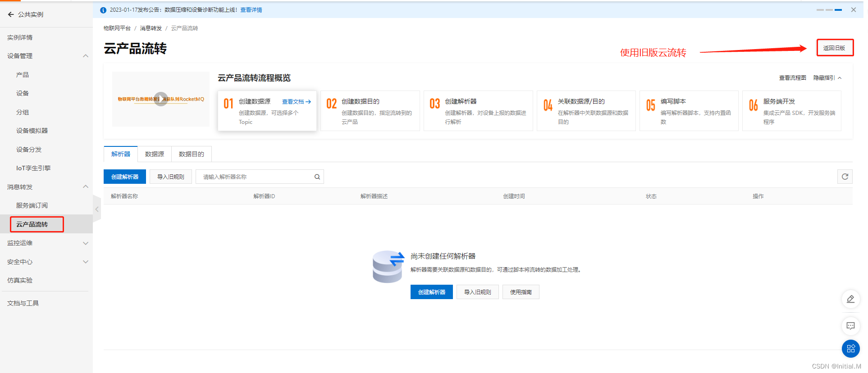Click the 状态 column header
868x373 pixels.
[651, 196]
